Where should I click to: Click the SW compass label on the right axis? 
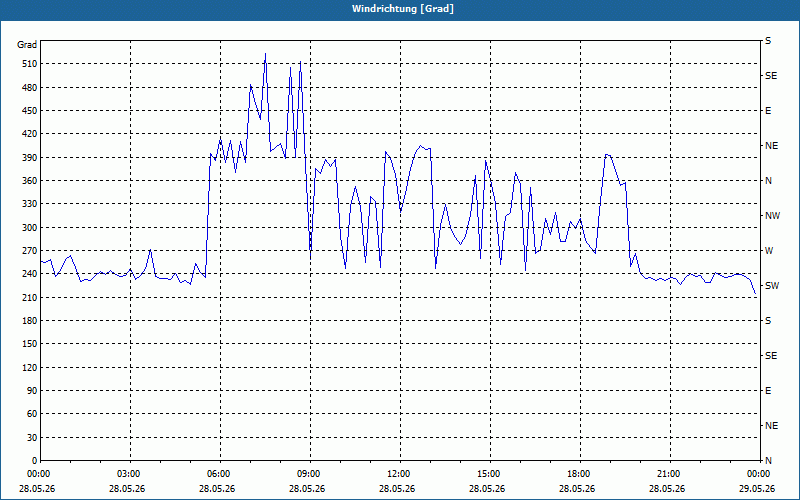coord(772,286)
